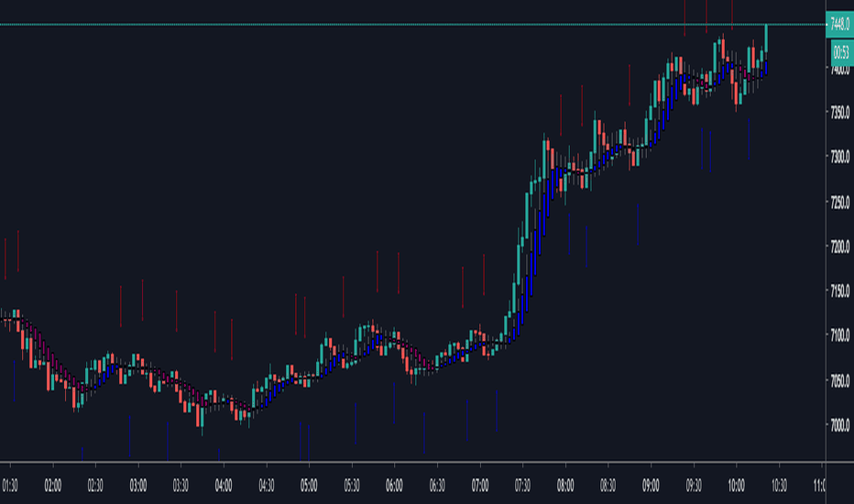This screenshot has width=854, height=504.
Task: Click the 08:00 time axis label
Action: coord(565,486)
